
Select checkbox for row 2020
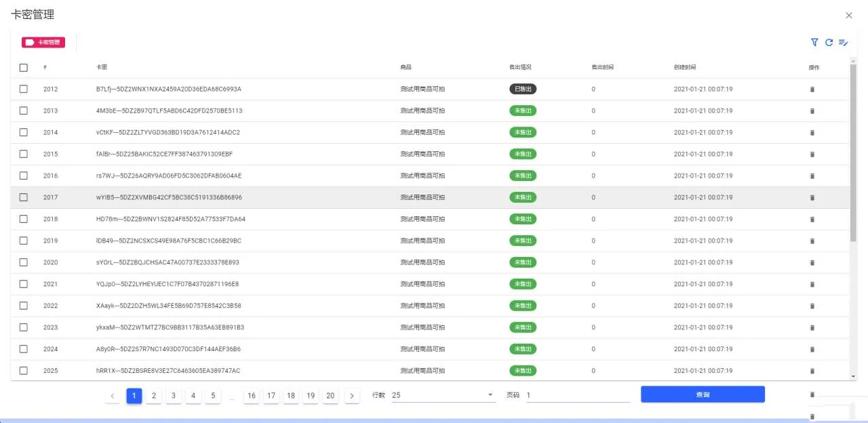coord(24,262)
